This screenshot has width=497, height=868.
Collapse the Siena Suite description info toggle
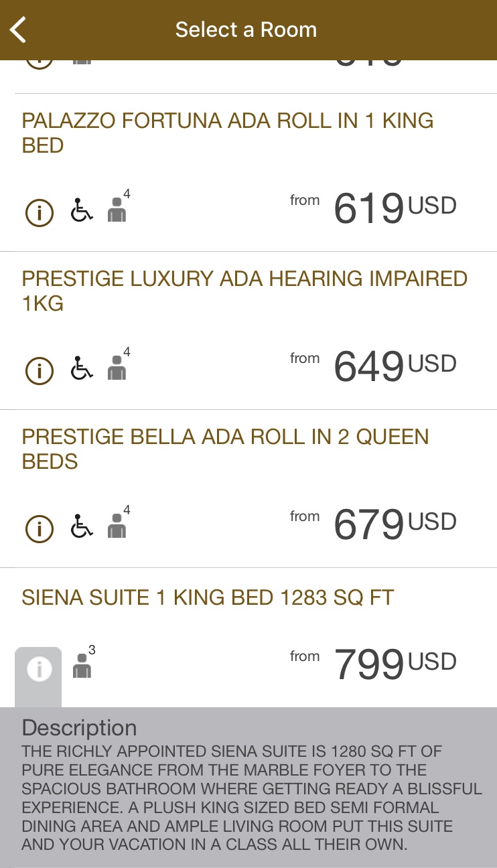pyautogui.click(x=39, y=669)
